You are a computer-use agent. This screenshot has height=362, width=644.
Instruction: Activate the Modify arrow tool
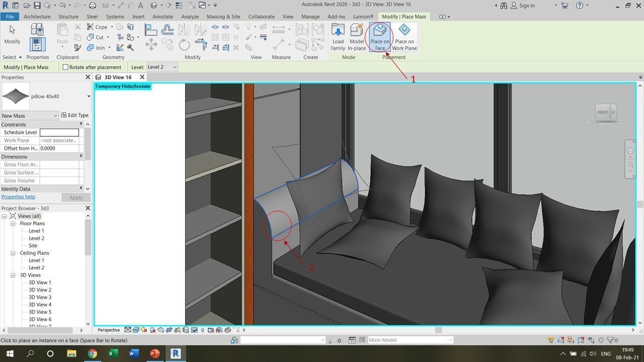[x=12, y=34]
